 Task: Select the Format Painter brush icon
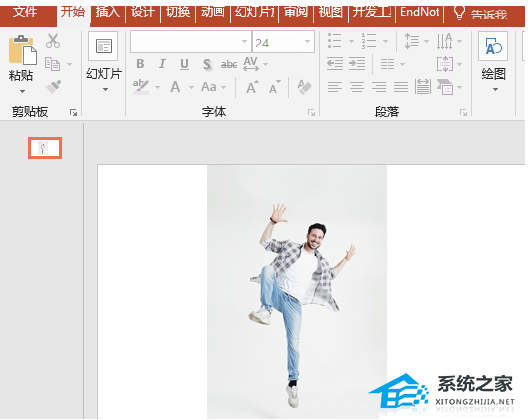[53, 87]
